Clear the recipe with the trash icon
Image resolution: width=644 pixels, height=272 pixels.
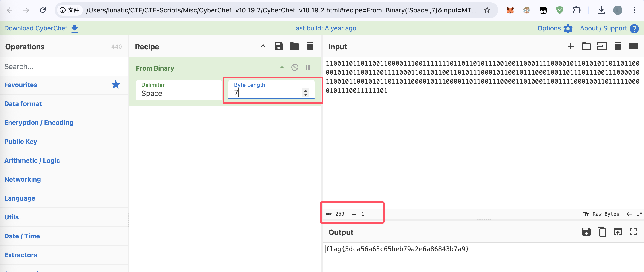[310, 46]
